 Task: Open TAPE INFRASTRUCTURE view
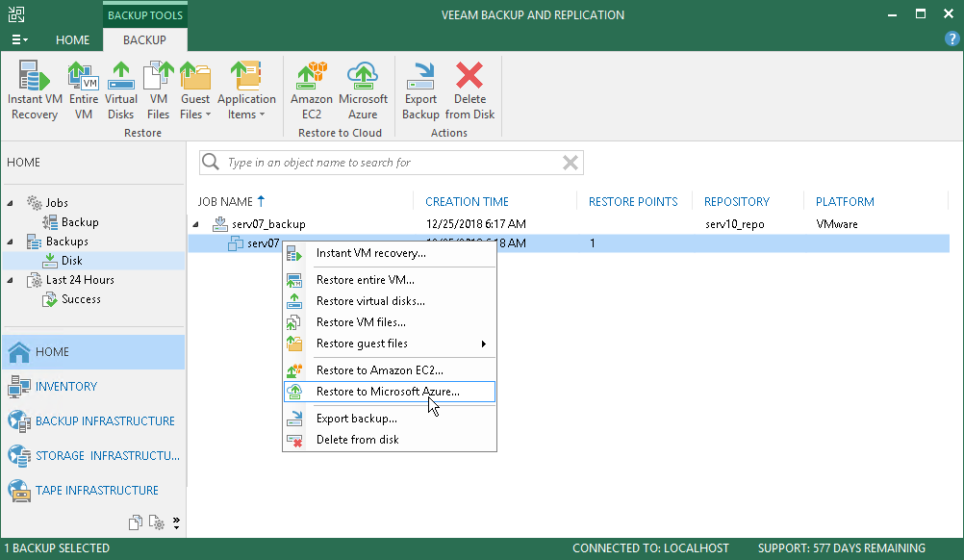[x=93, y=490]
